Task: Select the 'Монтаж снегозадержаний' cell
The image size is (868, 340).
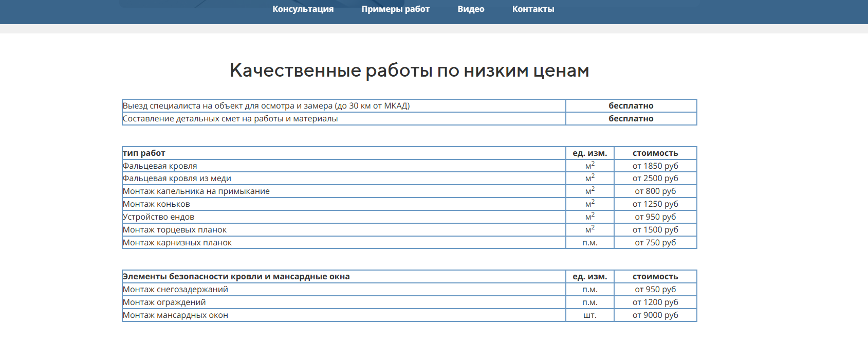Action: pyautogui.click(x=344, y=289)
